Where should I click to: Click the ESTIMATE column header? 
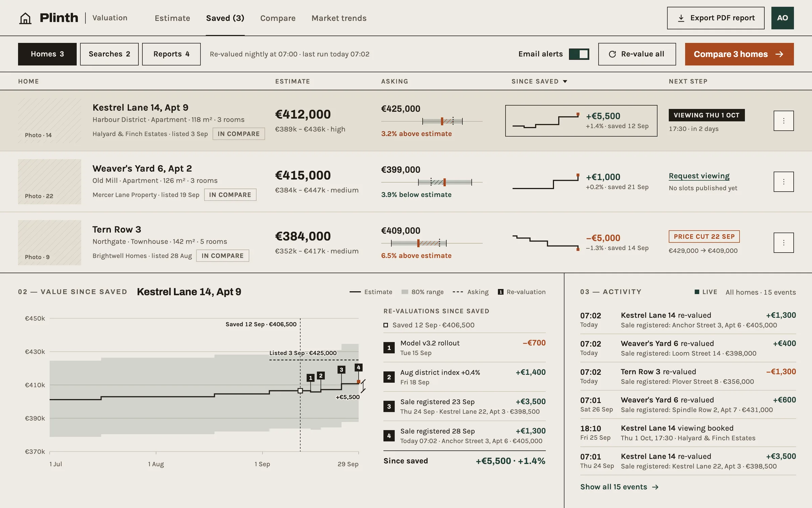pos(292,81)
